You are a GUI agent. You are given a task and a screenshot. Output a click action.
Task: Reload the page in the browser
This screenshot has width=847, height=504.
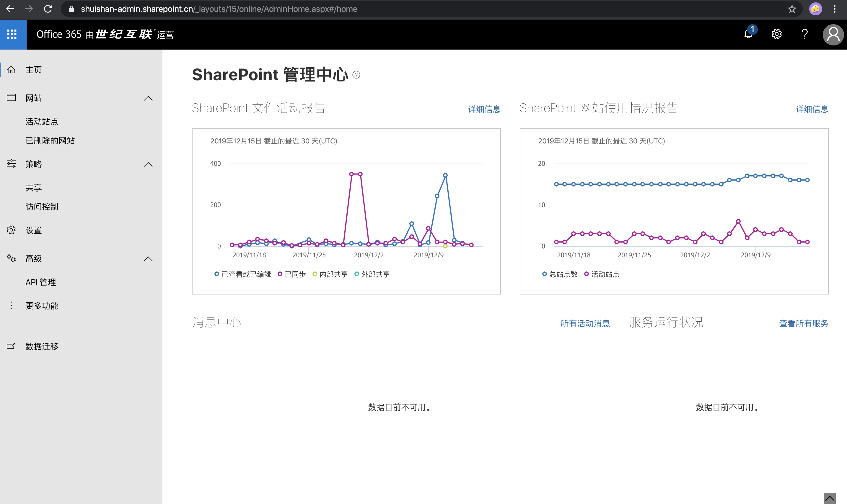point(48,9)
